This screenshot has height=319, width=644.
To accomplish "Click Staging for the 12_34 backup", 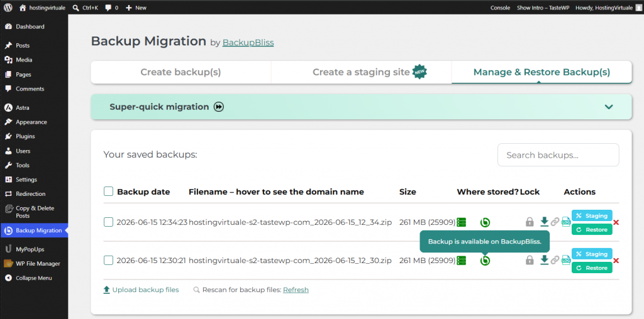I will pyautogui.click(x=592, y=215).
